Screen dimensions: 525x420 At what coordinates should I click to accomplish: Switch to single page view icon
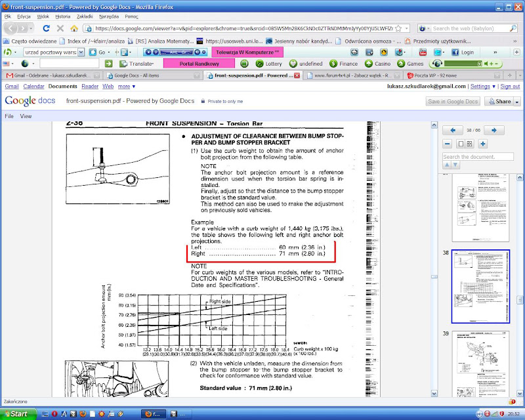(x=461, y=144)
